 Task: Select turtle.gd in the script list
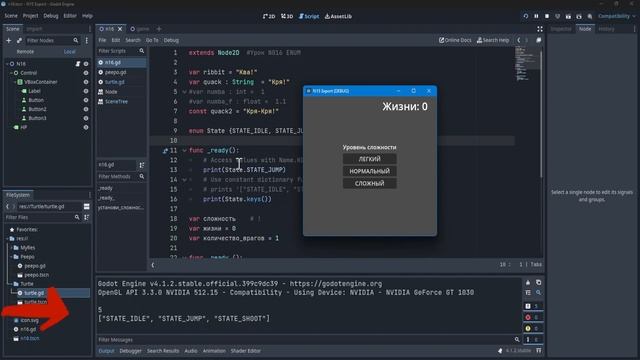coord(115,82)
